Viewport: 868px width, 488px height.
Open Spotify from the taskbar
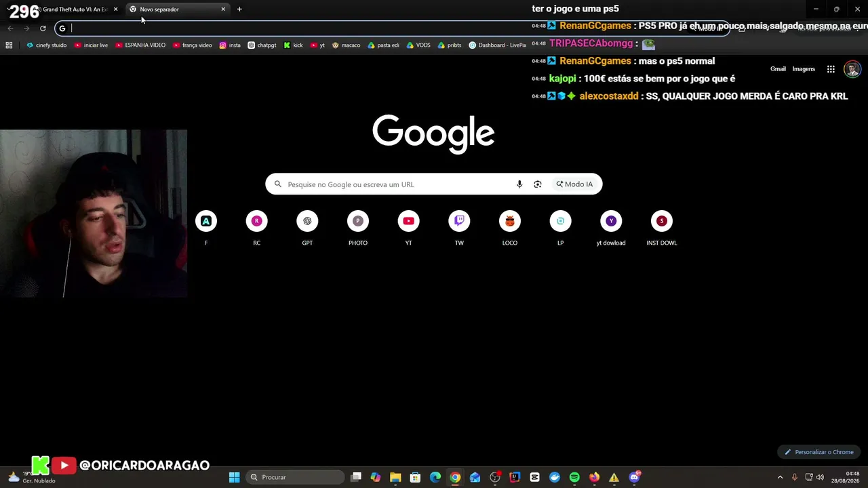574,477
